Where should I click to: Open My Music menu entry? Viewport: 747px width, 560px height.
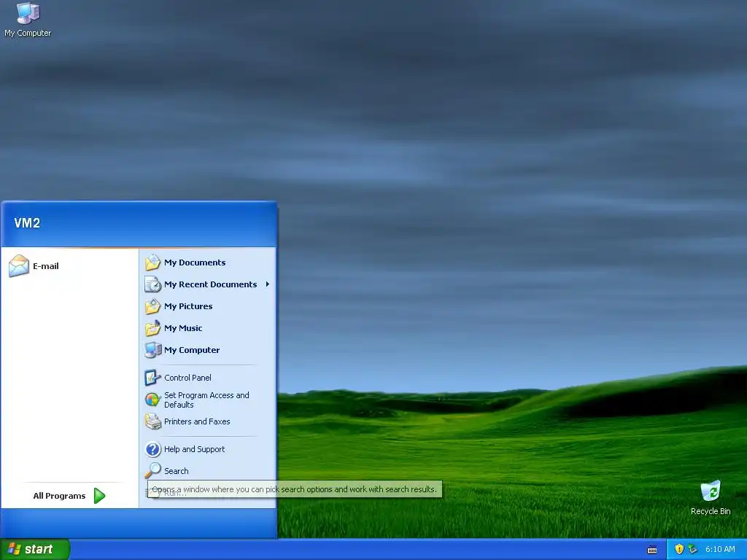click(x=208, y=328)
